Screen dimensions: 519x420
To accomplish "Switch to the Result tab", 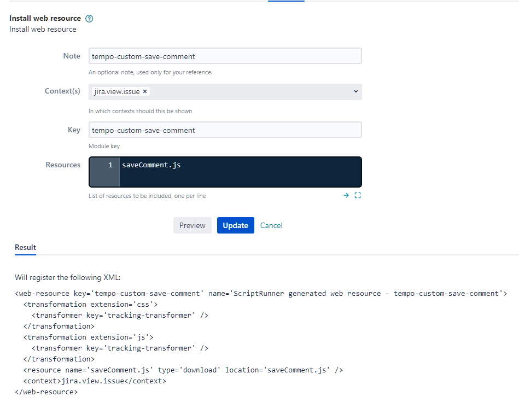I will click(x=26, y=248).
